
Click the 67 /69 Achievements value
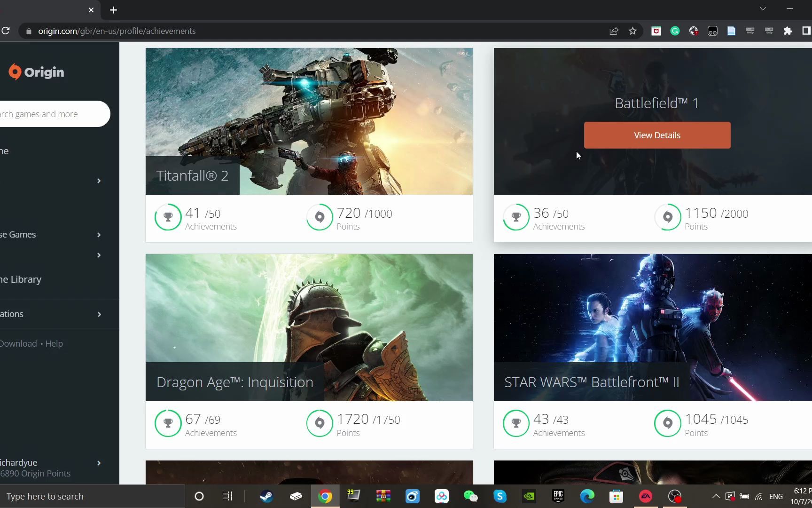(203, 420)
